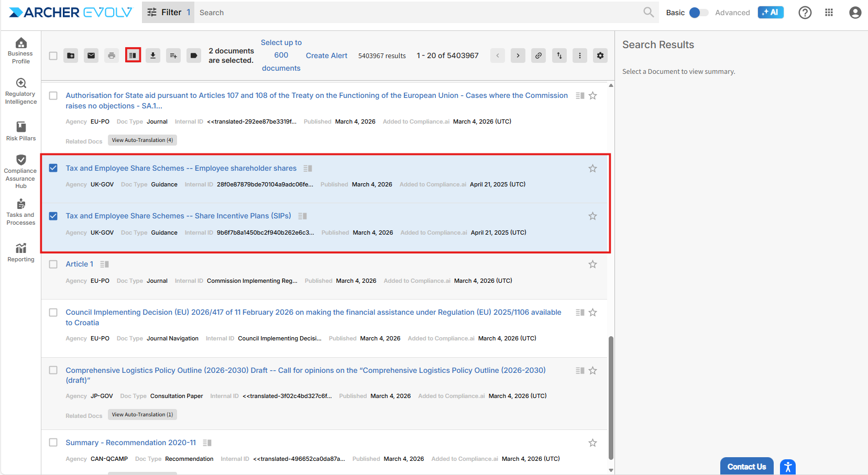Click View Auto-Translation (4) button
The width and height of the screenshot is (868, 475).
[142, 140]
